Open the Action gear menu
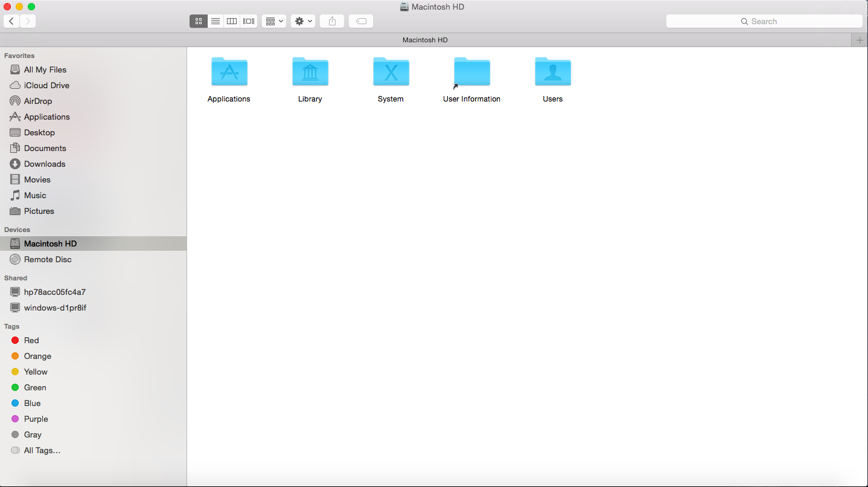The width and height of the screenshot is (868, 487). coord(303,21)
